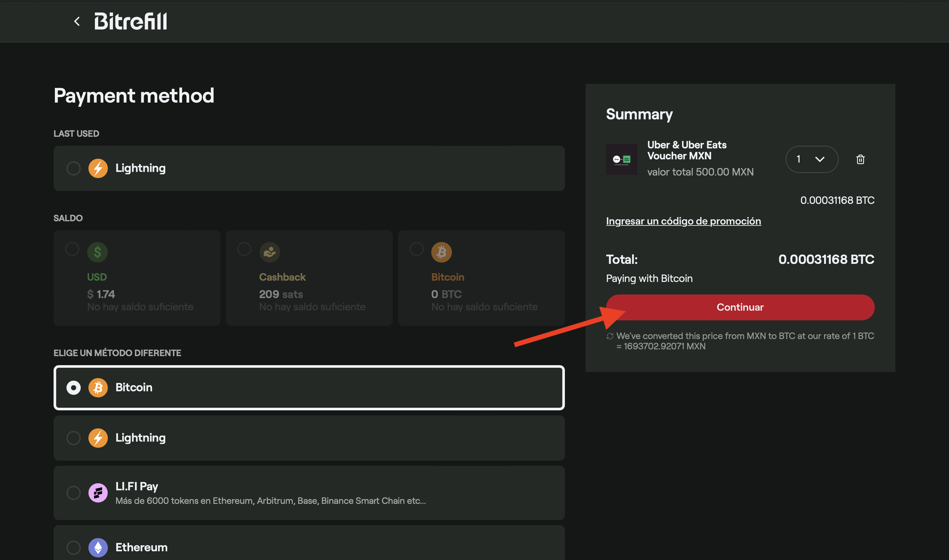Screen dimensions: 949x560
Task: Click the LI.FI Pay tokens description
Action: tap(270, 501)
